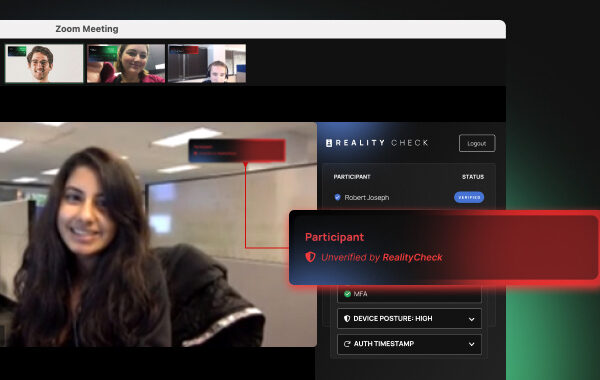The width and height of the screenshot is (600, 380).
Task: Click the Reality Check logo icon
Action: [329, 143]
